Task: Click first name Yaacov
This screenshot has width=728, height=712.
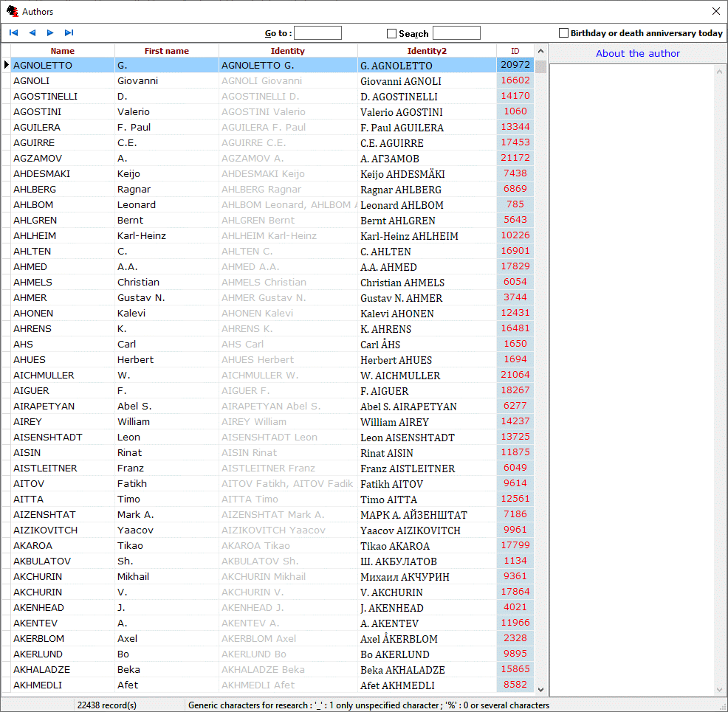Action: [167, 530]
